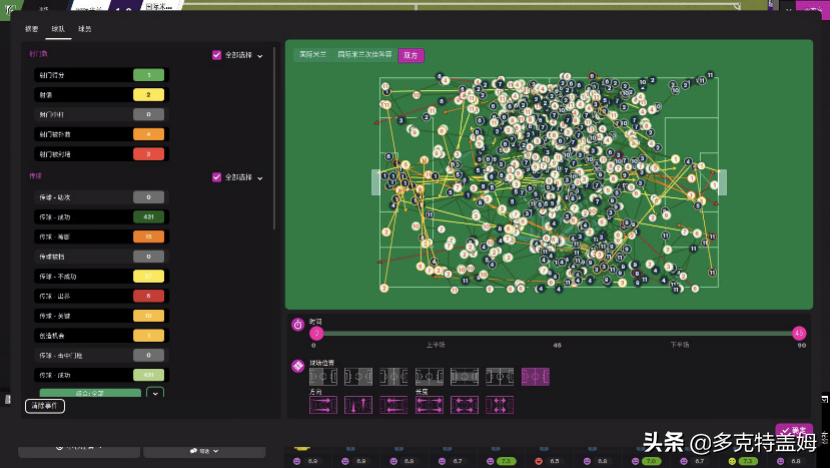Toggle the shot row with yellow count 2
This screenshot has height=468, width=832.
pos(101,95)
